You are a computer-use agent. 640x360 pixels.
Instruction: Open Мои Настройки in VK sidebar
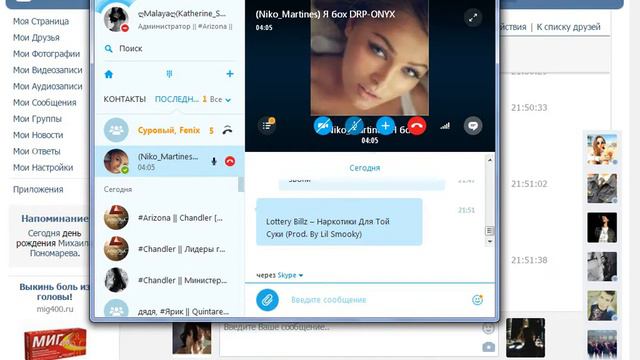[x=43, y=168]
